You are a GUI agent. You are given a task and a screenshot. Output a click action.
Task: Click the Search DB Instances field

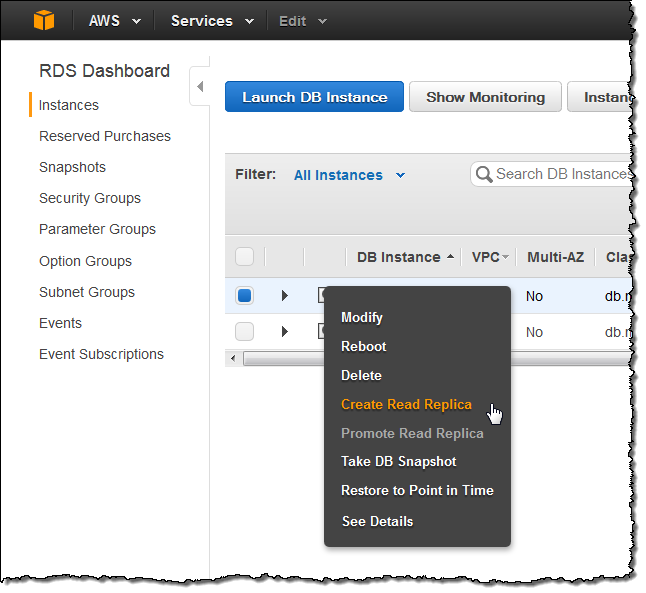click(x=562, y=174)
